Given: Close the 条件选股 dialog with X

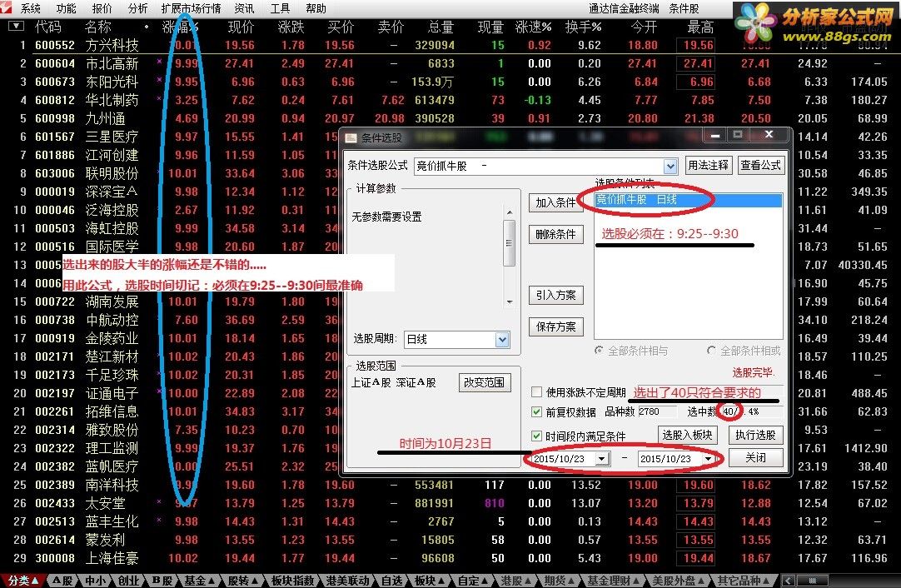Looking at the screenshot, I should 769,134.
